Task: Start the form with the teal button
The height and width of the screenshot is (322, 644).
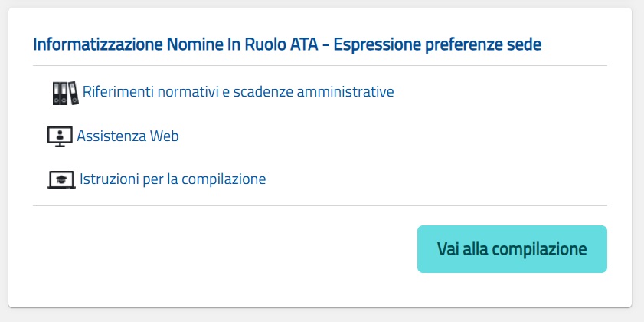Action: pyautogui.click(x=512, y=249)
